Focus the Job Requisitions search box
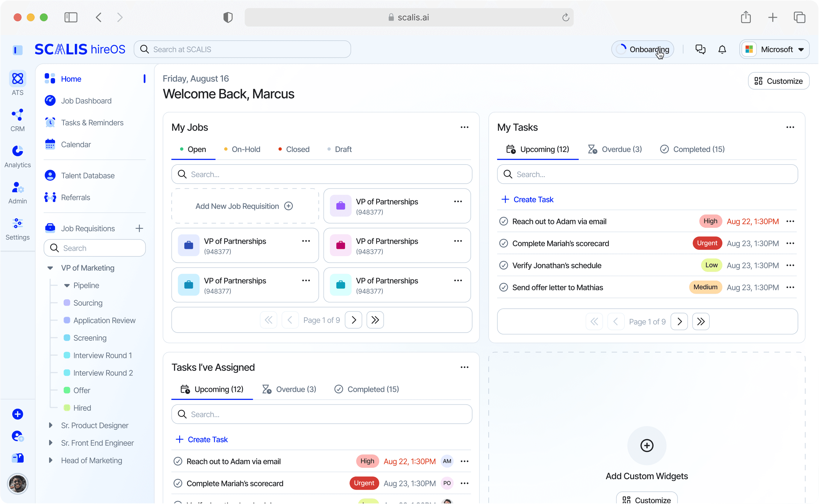The image size is (819, 504). pyautogui.click(x=95, y=248)
